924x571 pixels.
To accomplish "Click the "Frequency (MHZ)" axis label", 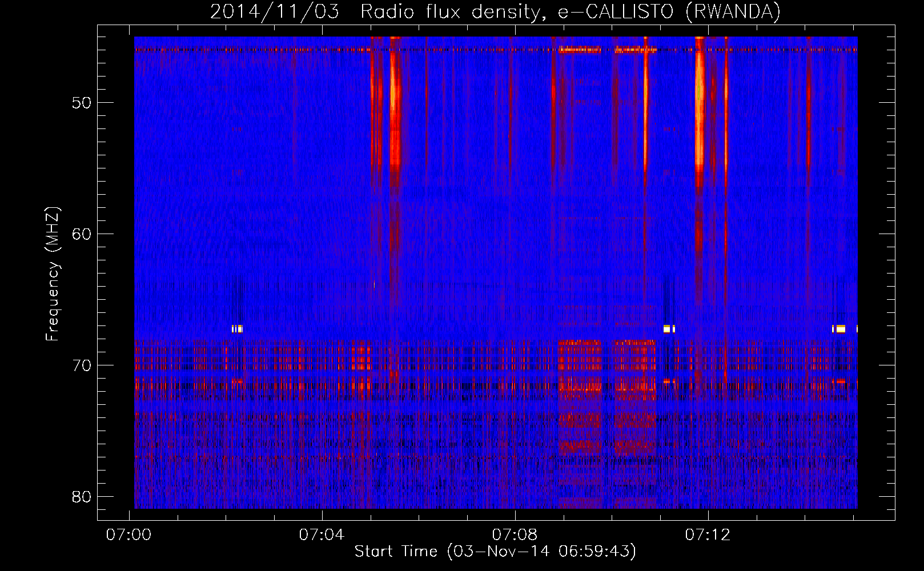I will tap(53, 274).
